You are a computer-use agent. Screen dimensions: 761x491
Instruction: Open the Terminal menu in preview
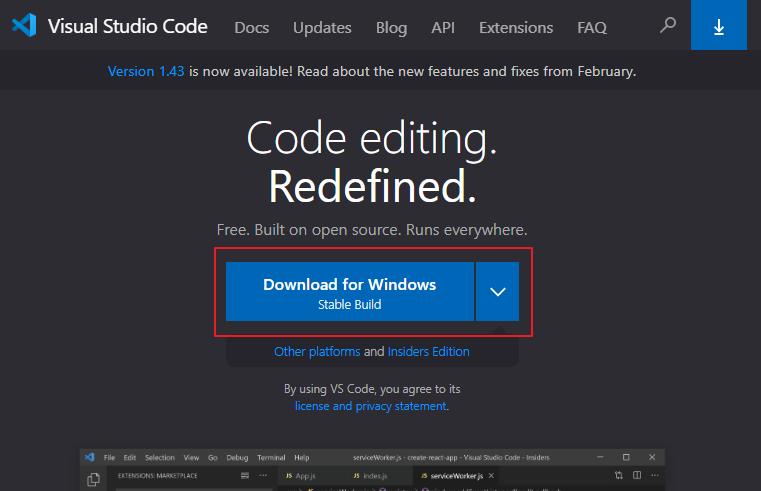[x=271, y=458]
